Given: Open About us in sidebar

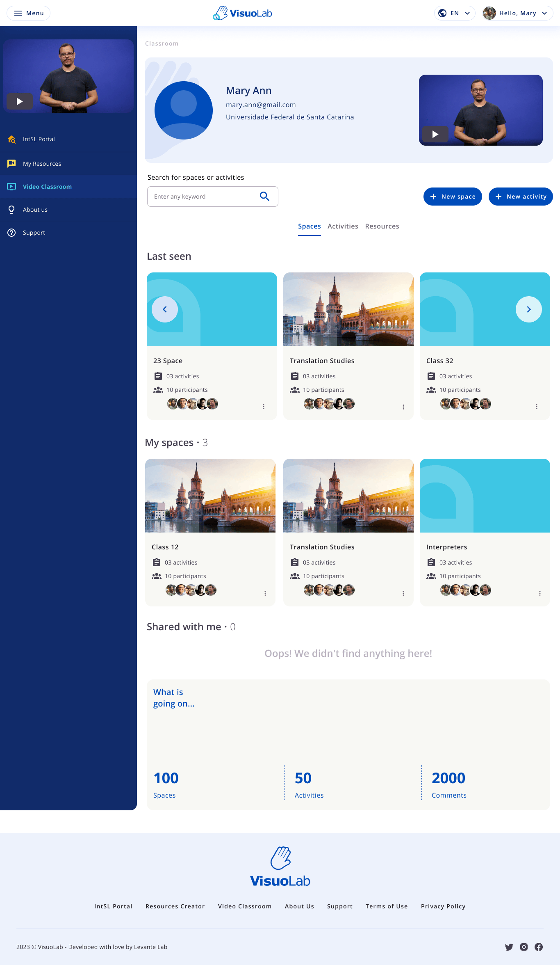Looking at the screenshot, I should (x=68, y=210).
